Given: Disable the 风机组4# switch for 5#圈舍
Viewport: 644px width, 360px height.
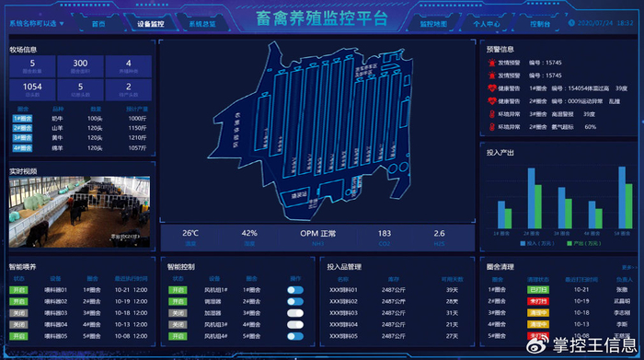Looking at the screenshot, I should click(295, 336).
